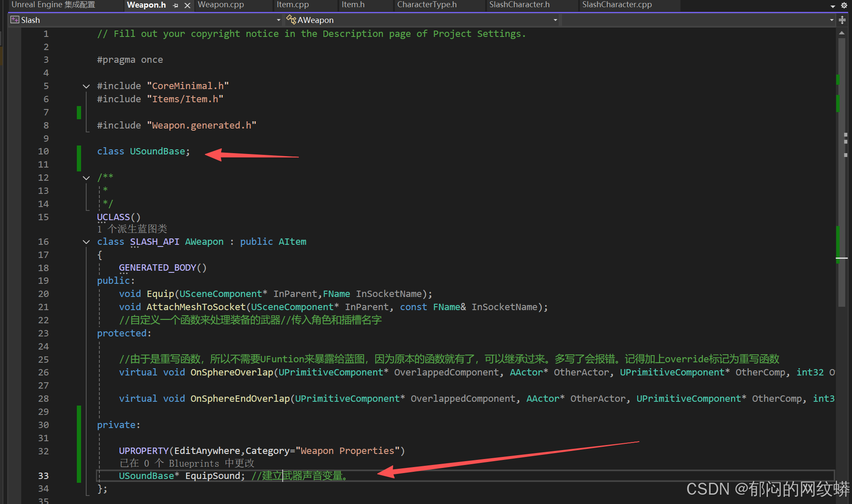
Task: Show the open documents list arrow
Action: tap(833, 6)
